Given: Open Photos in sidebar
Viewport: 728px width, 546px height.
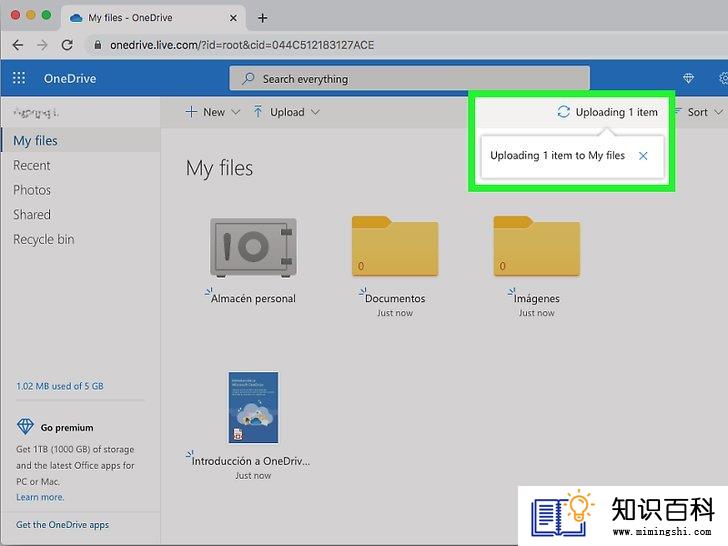Looking at the screenshot, I should (32, 190).
